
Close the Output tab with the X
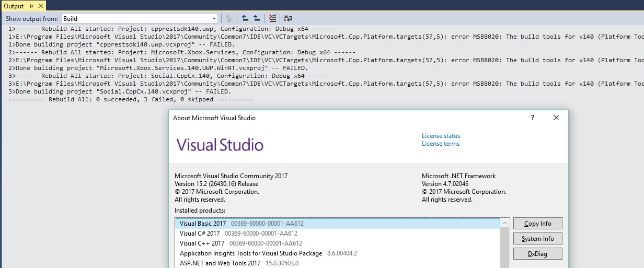tap(40, 6)
